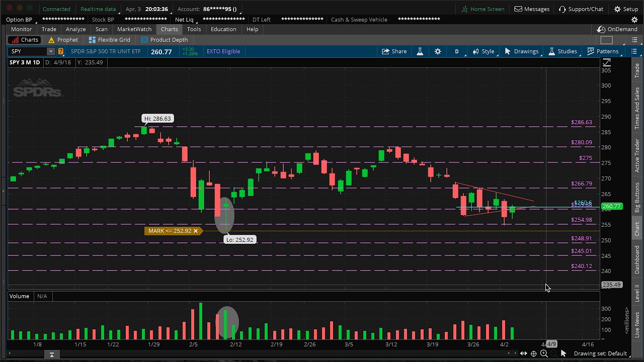Click the collapse volume panel arrow icon

(x=51, y=354)
